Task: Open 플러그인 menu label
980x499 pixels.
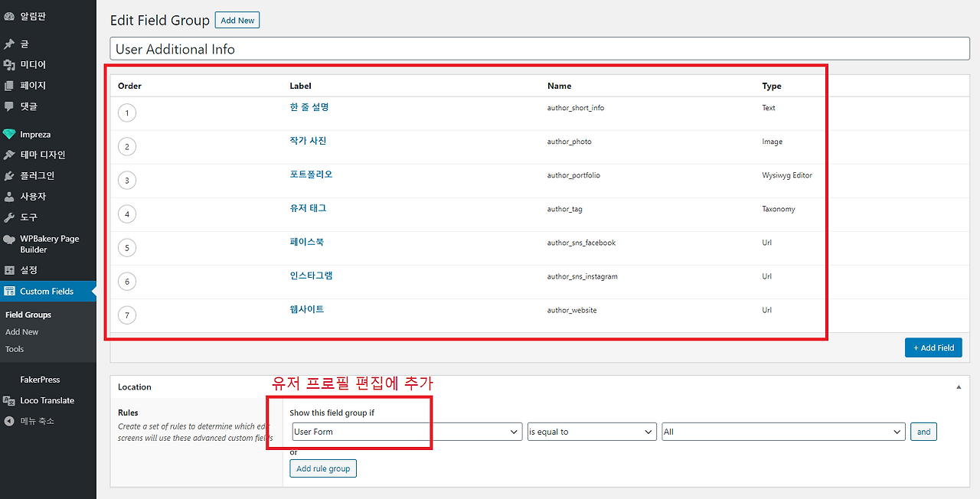Action: pyautogui.click(x=38, y=176)
